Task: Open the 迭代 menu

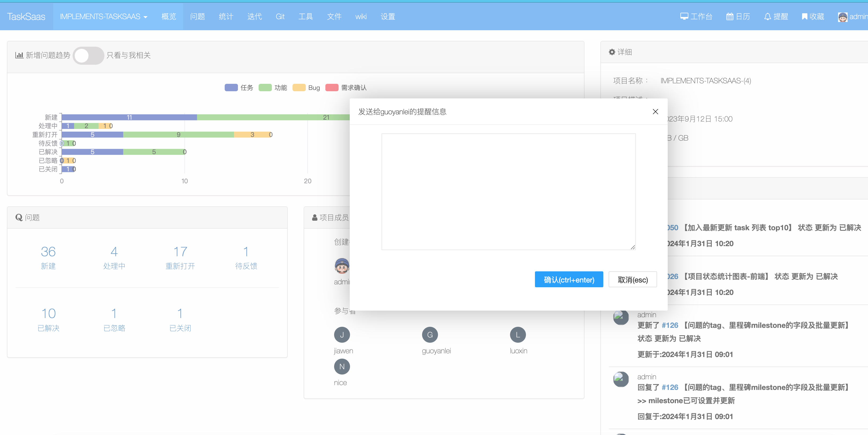Action: (254, 16)
